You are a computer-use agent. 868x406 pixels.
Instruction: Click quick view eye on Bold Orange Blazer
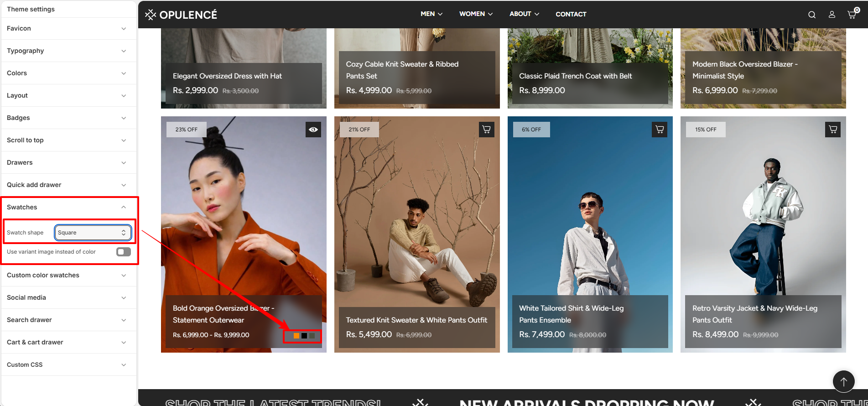point(313,130)
